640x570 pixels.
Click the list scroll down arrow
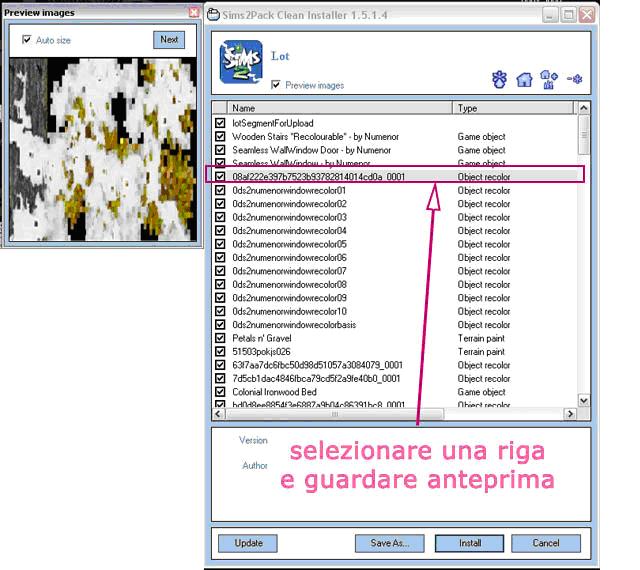point(584,401)
